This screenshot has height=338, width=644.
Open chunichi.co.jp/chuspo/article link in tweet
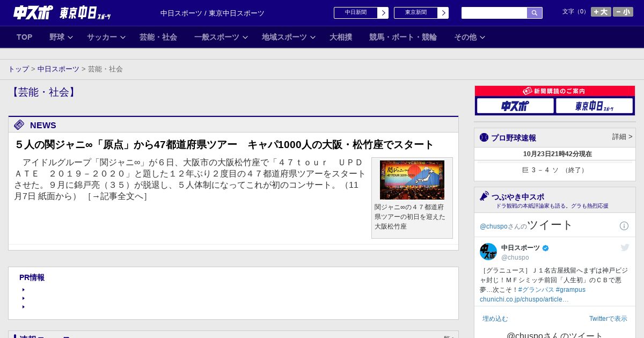click(x=524, y=299)
